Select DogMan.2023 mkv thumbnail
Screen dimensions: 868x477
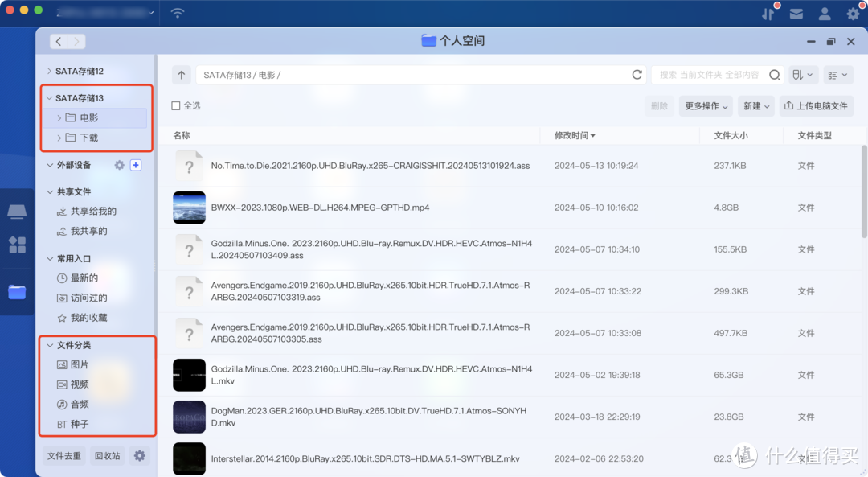tap(190, 417)
